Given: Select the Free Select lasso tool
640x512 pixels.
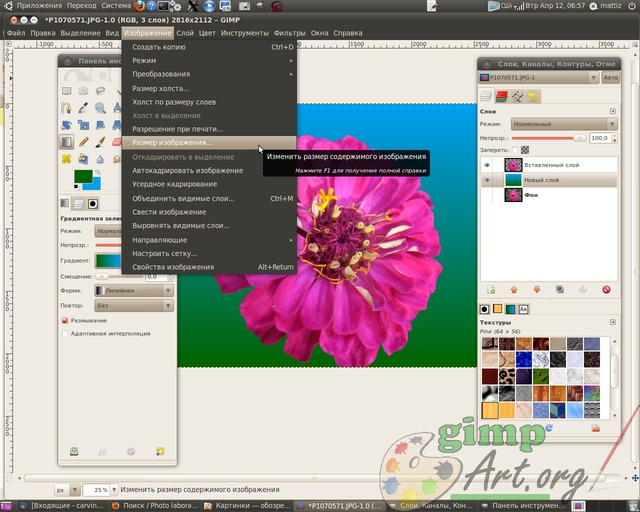Looking at the screenshot, I should tap(100, 91).
